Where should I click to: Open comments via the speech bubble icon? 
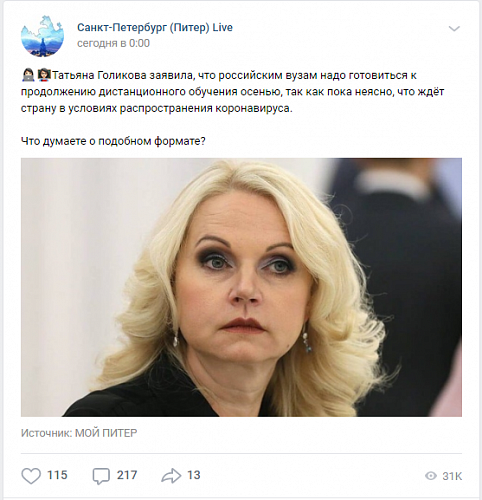point(101,476)
